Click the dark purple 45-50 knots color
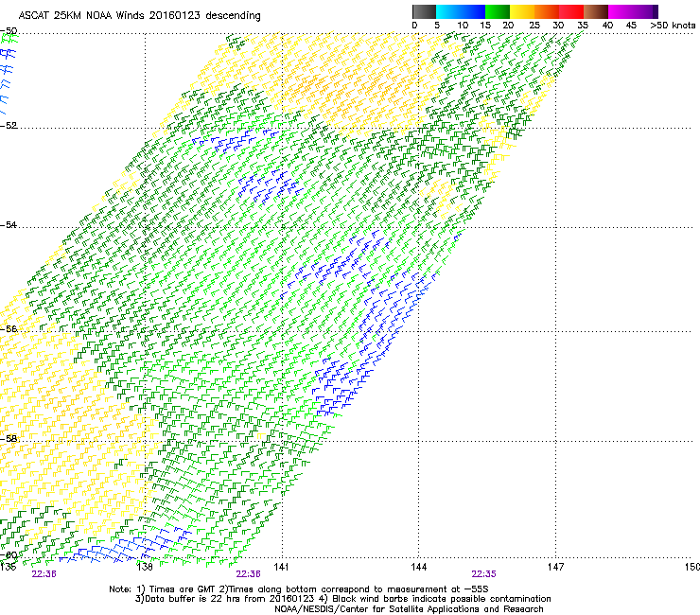 click(645, 11)
